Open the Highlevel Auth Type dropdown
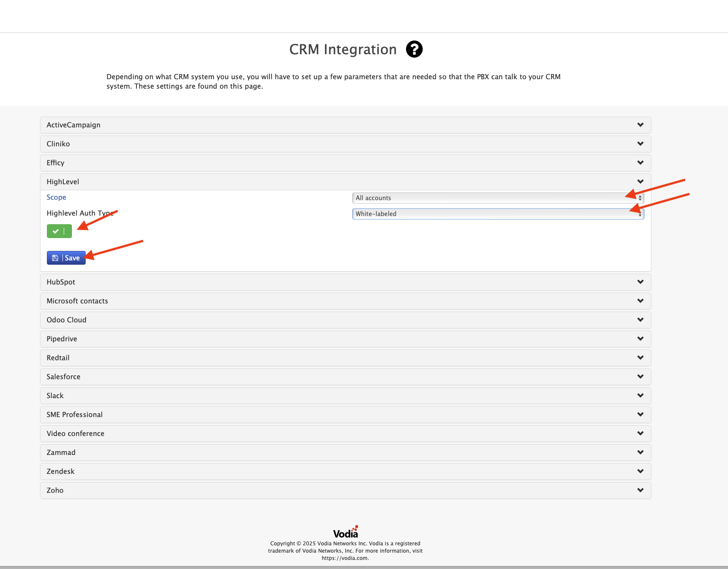Image resolution: width=728 pixels, height=569 pixels. 498,214
